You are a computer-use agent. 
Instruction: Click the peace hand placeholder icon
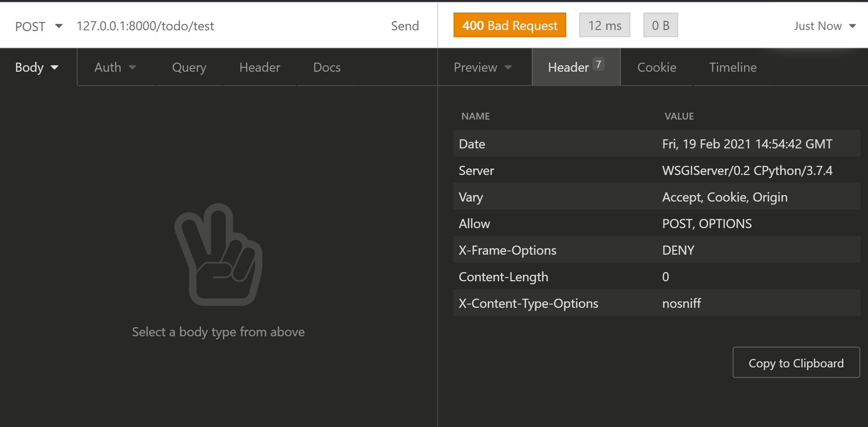[x=219, y=254]
